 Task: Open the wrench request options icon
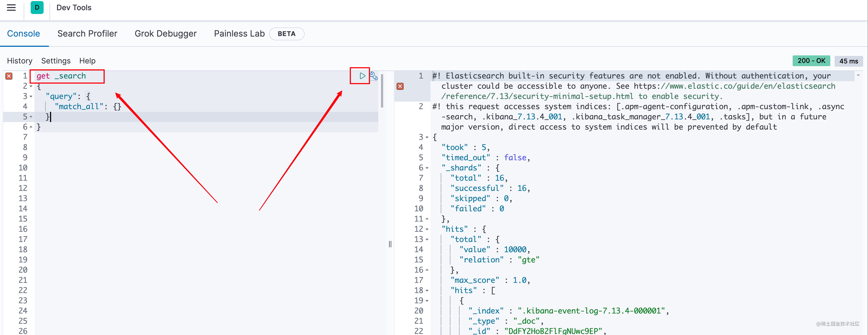tap(373, 76)
